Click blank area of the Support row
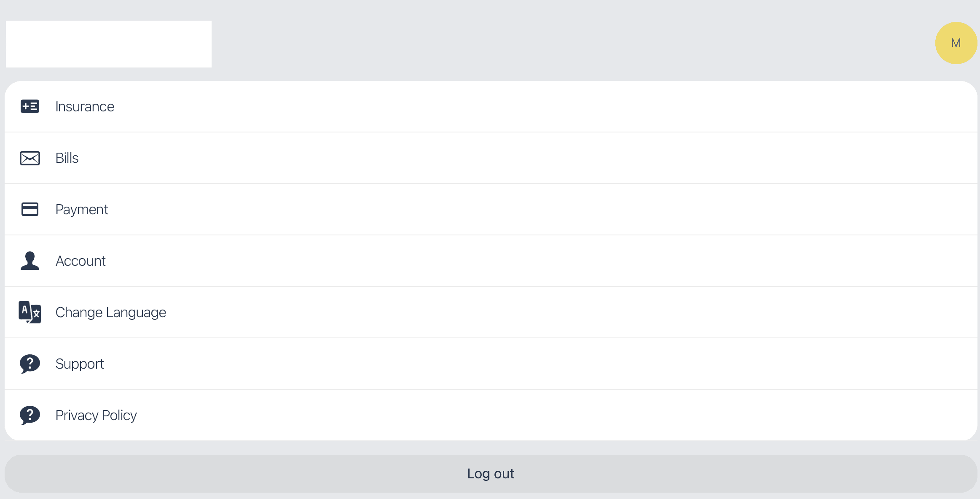This screenshot has height=499, width=980. tap(548, 364)
